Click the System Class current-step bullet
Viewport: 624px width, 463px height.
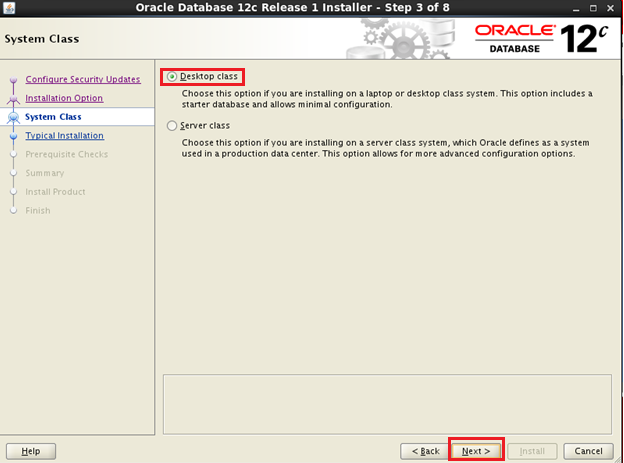click(x=14, y=117)
